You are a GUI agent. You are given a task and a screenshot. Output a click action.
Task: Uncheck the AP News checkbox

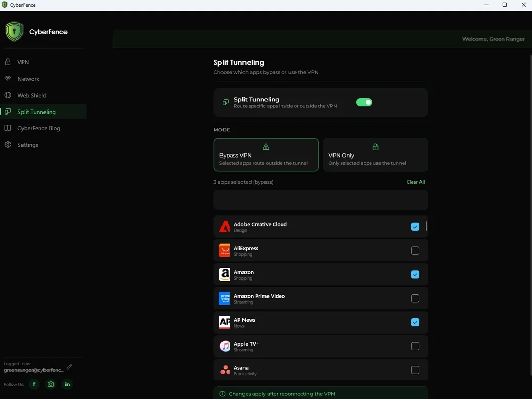[415, 322]
